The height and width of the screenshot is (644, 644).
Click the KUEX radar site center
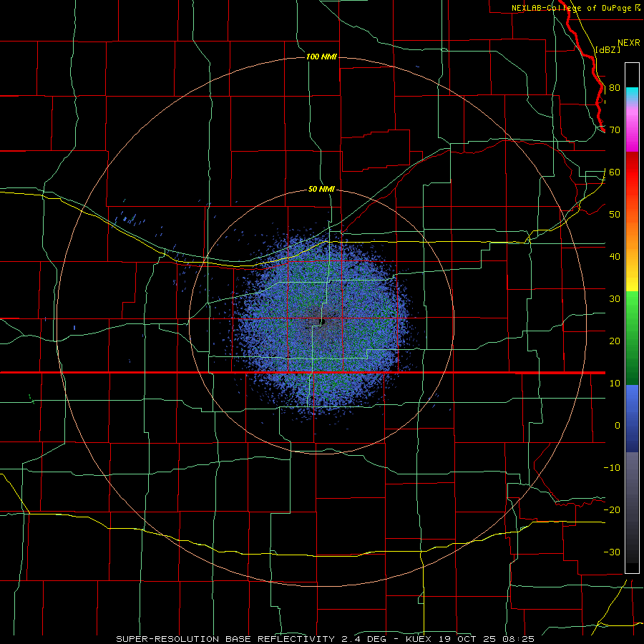[322, 321]
